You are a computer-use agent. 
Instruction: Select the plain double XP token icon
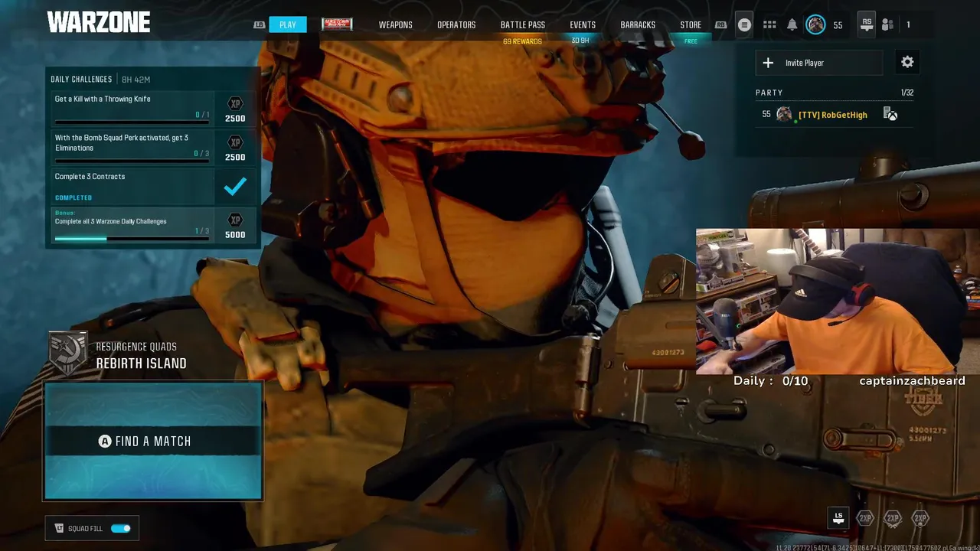(865, 518)
